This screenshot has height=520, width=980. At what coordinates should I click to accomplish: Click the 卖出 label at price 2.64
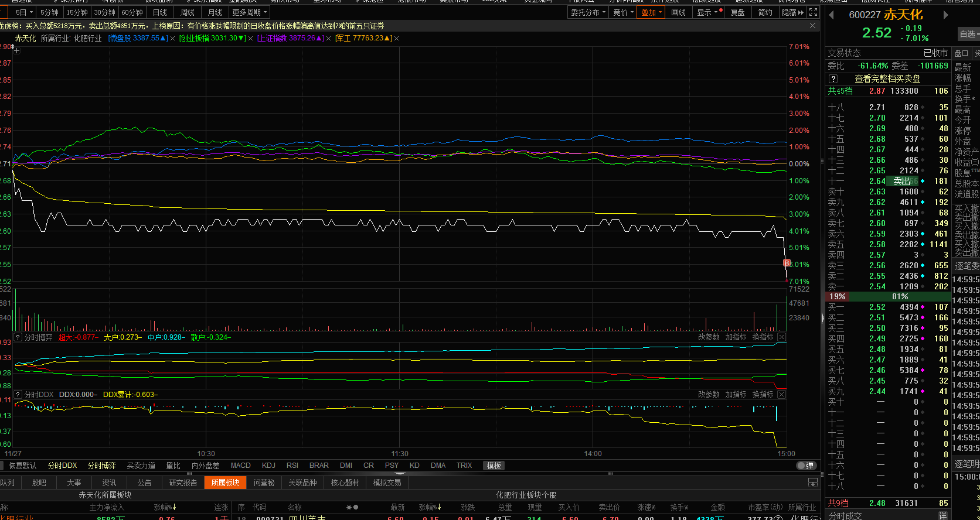tap(901, 182)
